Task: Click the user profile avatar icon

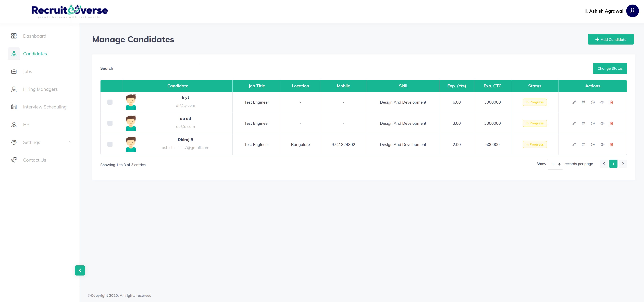Action: (632, 11)
